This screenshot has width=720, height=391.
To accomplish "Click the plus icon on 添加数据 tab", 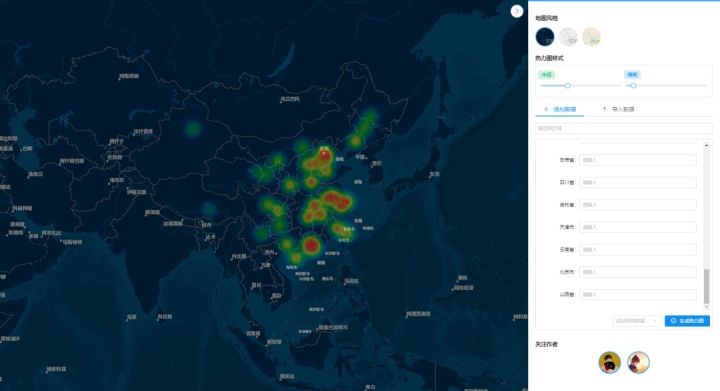I will click(546, 109).
